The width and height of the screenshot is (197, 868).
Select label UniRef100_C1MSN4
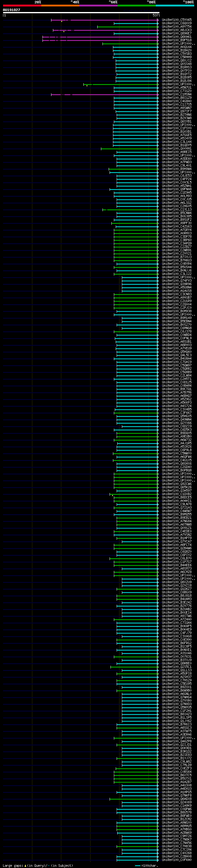(176, 94)
